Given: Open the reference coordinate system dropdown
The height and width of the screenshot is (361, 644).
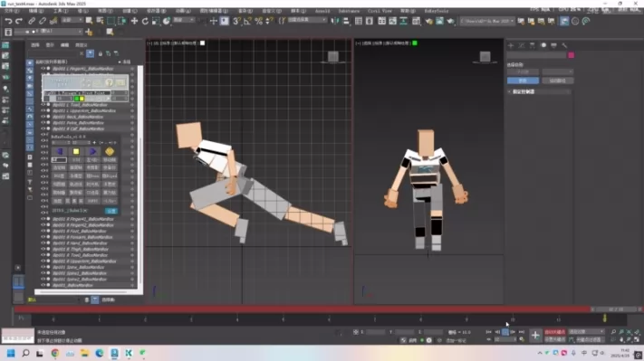Looking at the screenshot, I should (x=184, y=20).
